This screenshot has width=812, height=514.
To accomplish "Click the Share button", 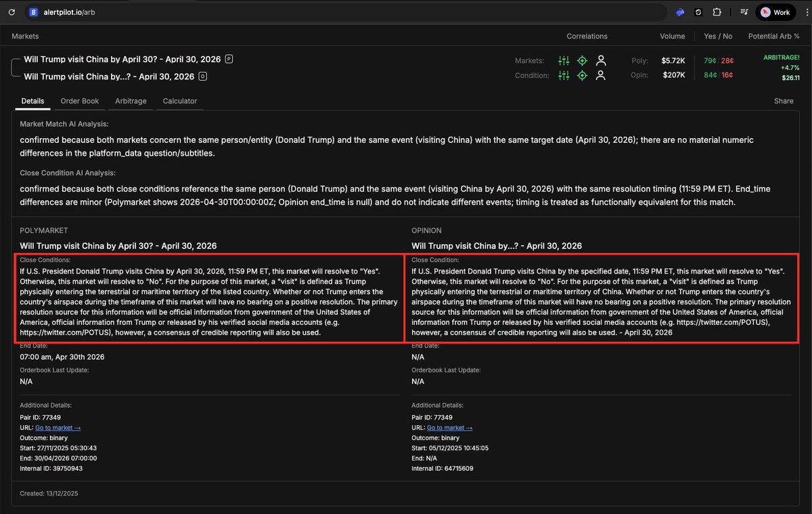I will point(784,101).
